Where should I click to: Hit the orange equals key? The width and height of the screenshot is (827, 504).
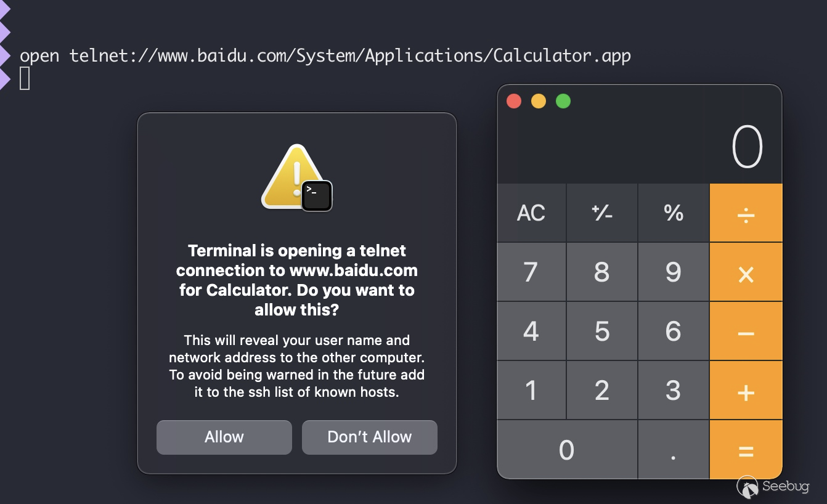[x=746, y=450]
